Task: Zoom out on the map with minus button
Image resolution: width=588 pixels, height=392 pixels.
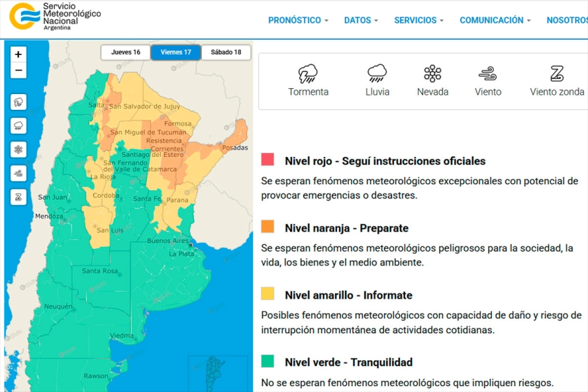Action: (18, 71)
